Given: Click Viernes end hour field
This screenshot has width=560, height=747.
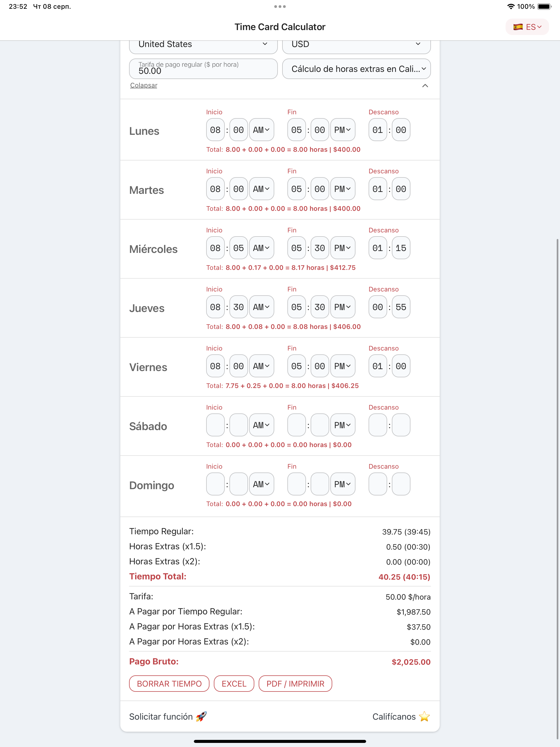Looking at the screenshot, I should (296, 366).
